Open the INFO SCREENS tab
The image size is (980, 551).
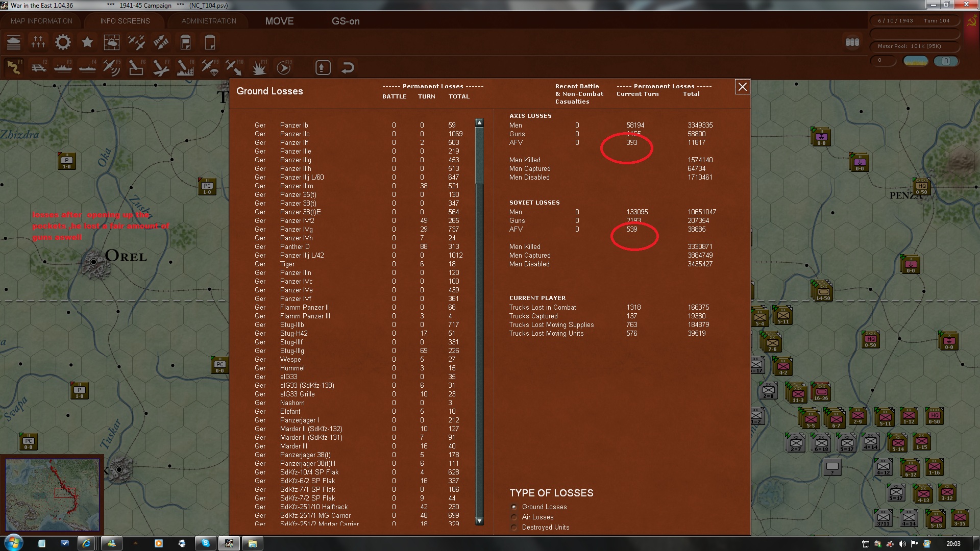(x=125, y=21)
